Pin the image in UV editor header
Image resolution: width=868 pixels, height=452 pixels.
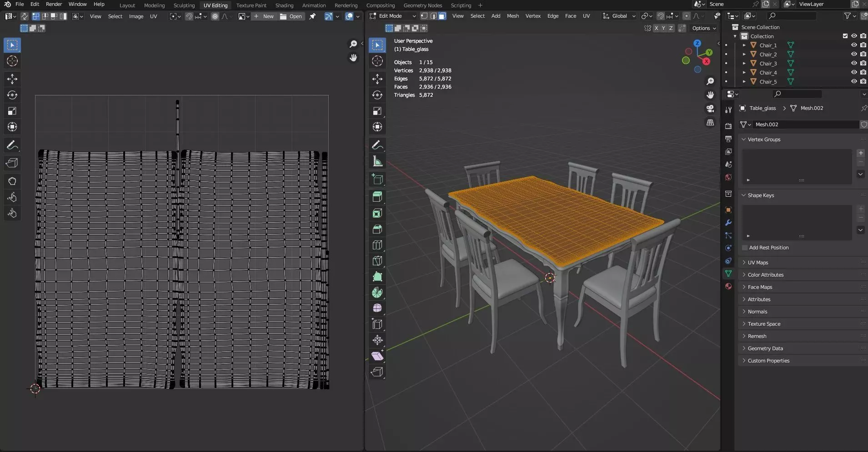click(x=312, y=16)
